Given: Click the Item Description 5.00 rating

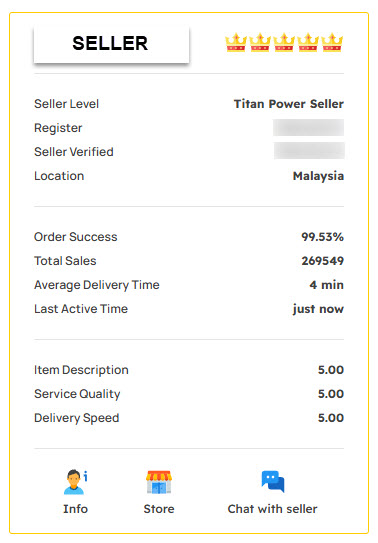Looking at the screenshot, I should tap(331, 370).
